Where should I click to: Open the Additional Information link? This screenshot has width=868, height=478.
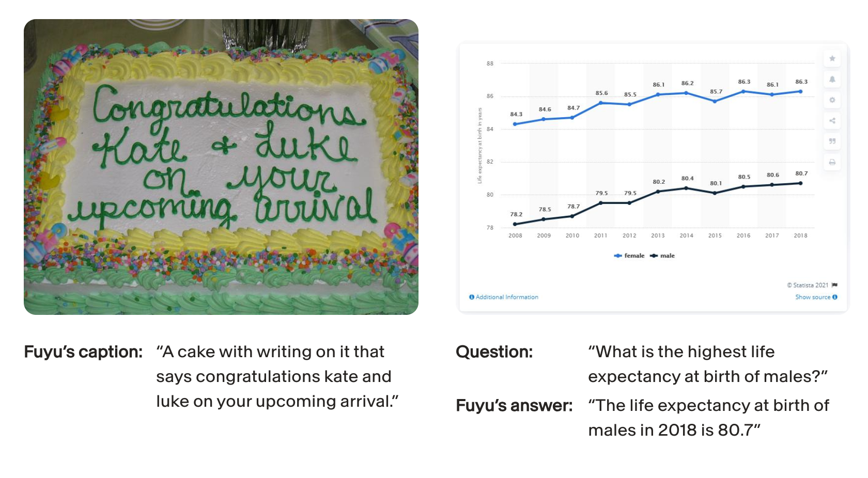(506, 297)
